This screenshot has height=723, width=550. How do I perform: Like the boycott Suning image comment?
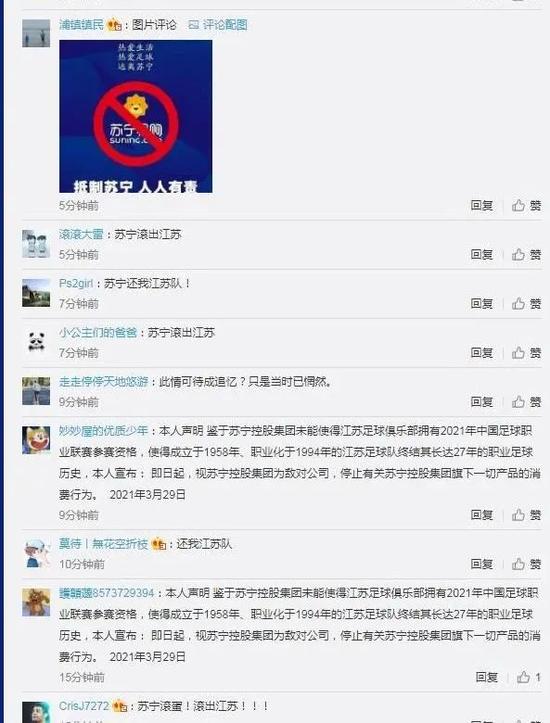click(x=526, y=205)
